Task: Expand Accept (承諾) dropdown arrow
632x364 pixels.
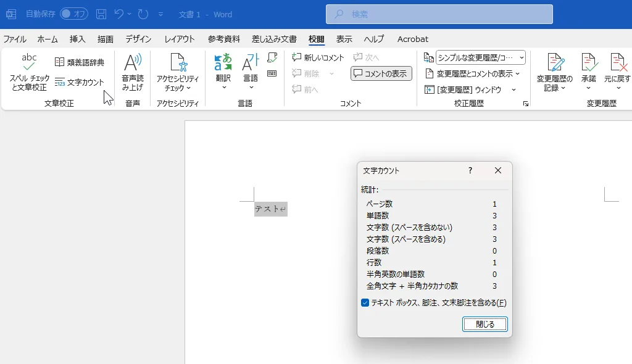Action: [x=588, y=88]
